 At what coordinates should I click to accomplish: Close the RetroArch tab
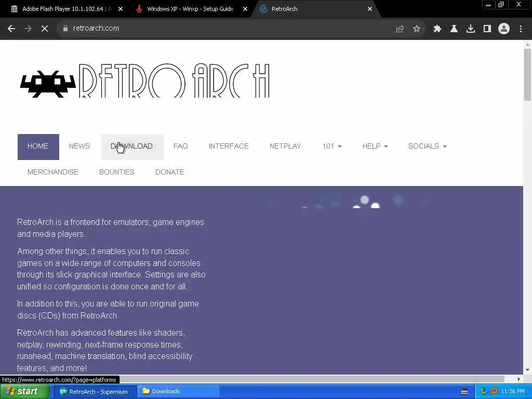370,9
